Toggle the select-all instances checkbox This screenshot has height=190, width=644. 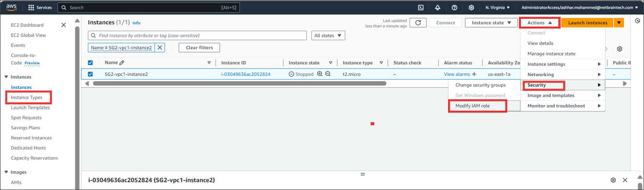click(90, 63)
